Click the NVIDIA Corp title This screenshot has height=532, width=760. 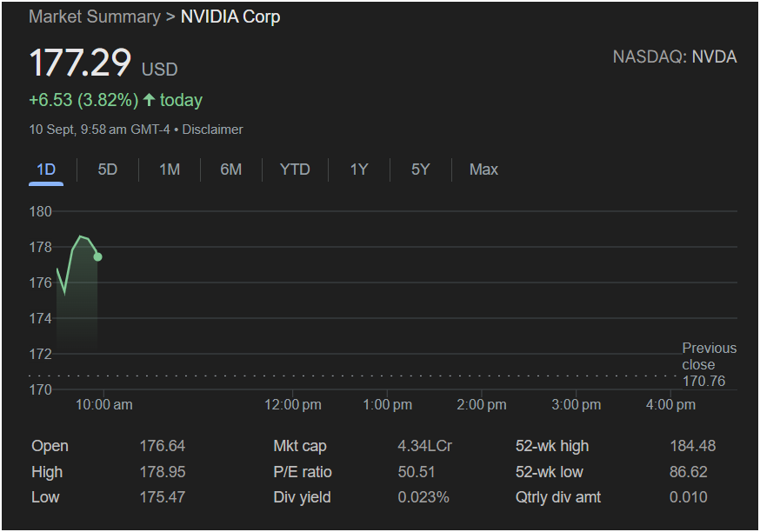pyautogui.click(x=230, y=17)
